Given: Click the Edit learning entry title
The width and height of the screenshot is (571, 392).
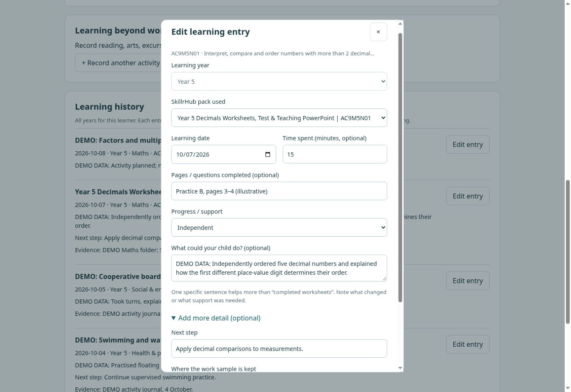Looking at the screenshot, I should (x=211, y=32).
